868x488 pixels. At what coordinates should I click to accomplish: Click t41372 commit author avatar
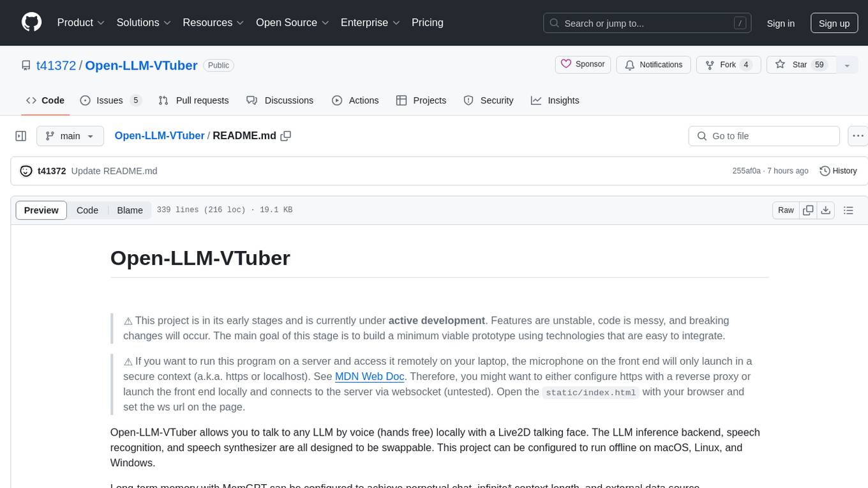tap(26, 171)
